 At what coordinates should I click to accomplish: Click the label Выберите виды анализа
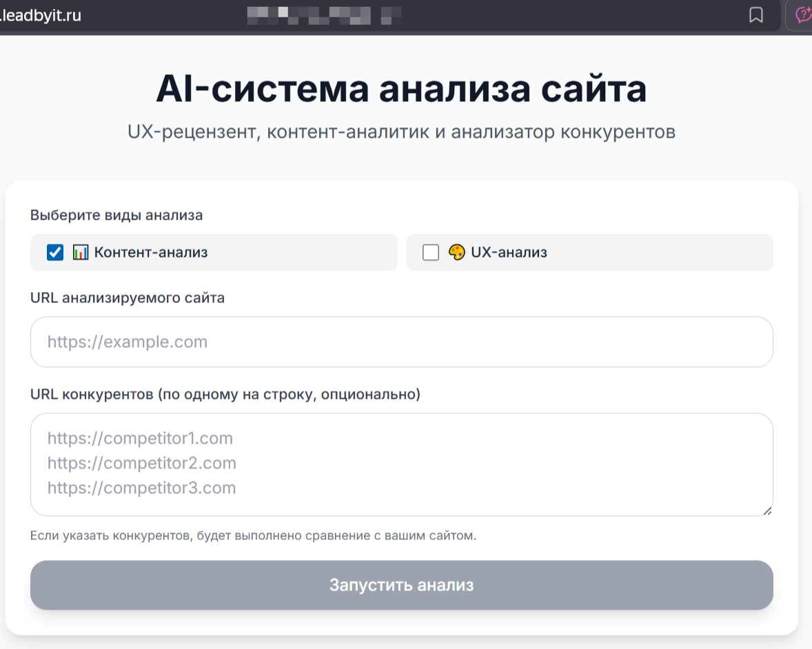[x=116, y=215]
